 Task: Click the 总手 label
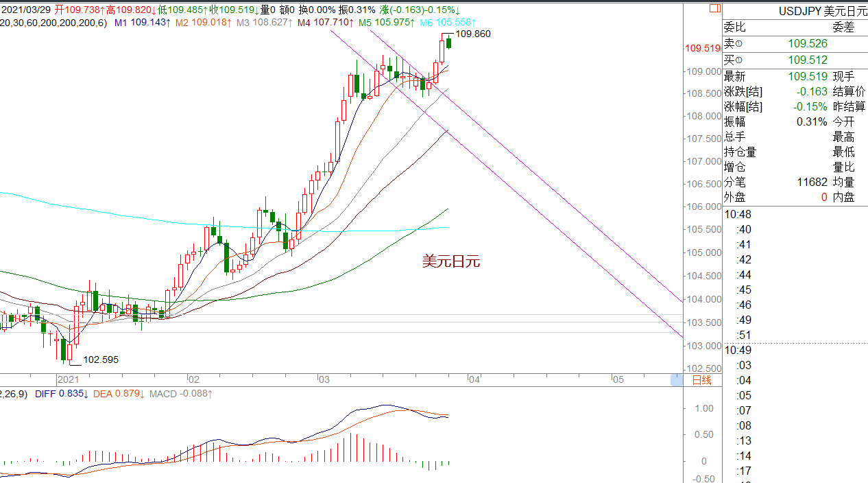735,137
